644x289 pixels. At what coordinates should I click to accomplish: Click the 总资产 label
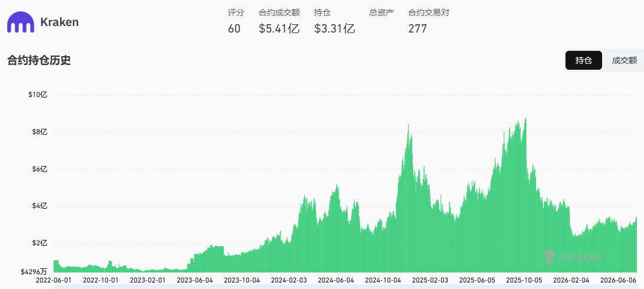pyautogui.click(x=381, y=13)
